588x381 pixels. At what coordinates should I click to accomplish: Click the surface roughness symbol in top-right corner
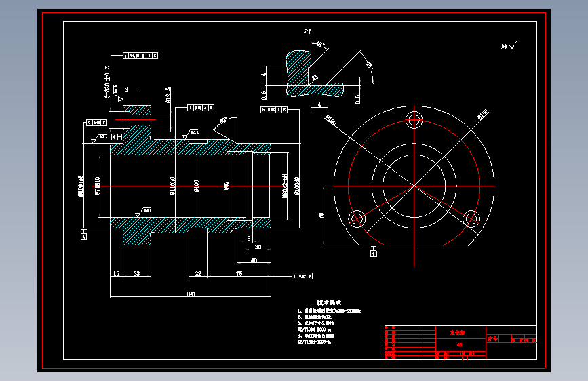coord(509,45)
